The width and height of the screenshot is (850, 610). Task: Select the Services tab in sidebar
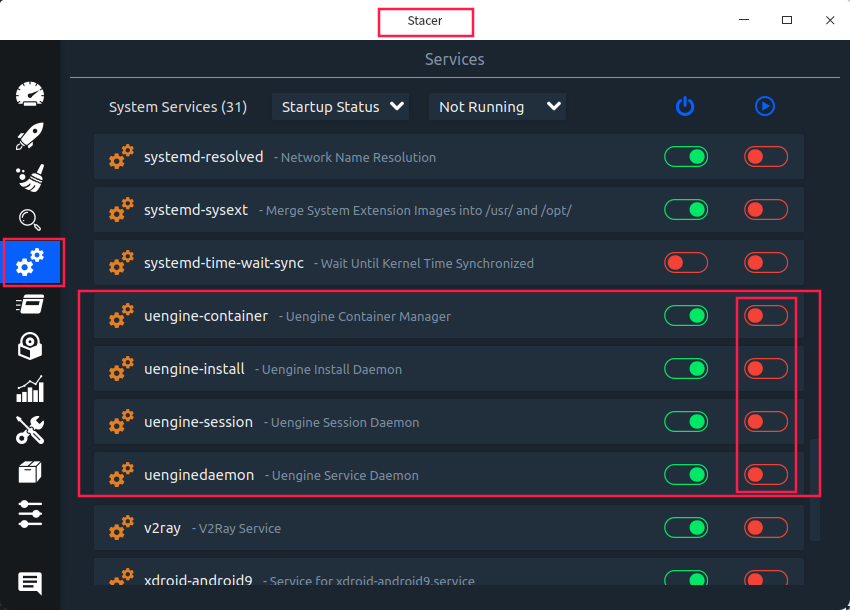tap(33, 262)
